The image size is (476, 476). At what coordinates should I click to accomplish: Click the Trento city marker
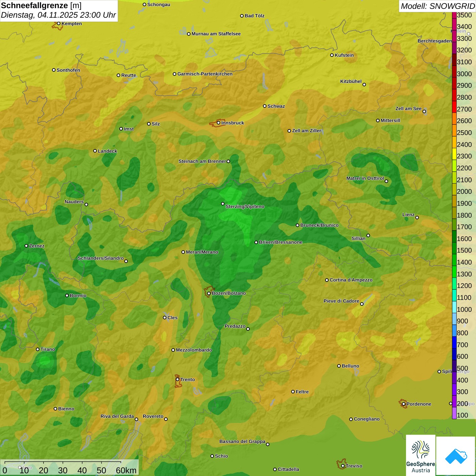(177, 379)
